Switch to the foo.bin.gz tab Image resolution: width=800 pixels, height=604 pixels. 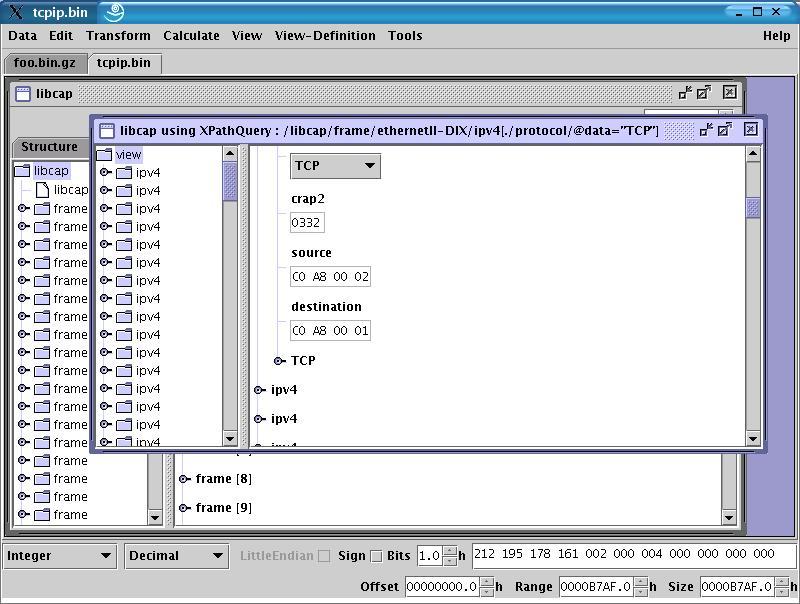click(x=44, y=62)
